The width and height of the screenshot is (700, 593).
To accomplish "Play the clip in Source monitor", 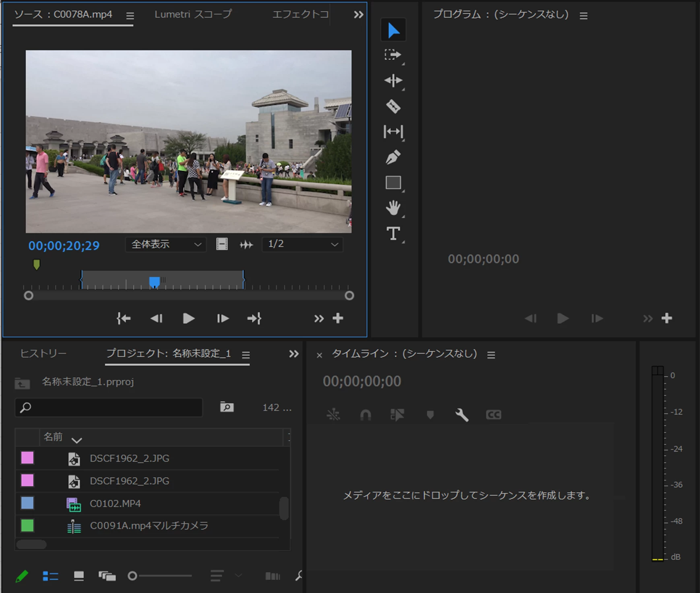I will [188, 319].
